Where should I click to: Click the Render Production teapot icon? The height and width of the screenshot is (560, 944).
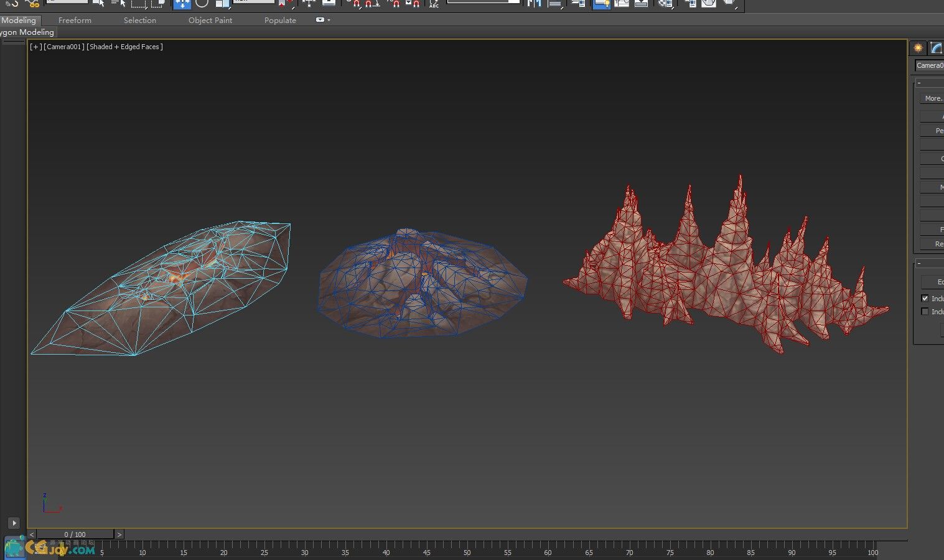pyautogui.click(x=729, y=3)
